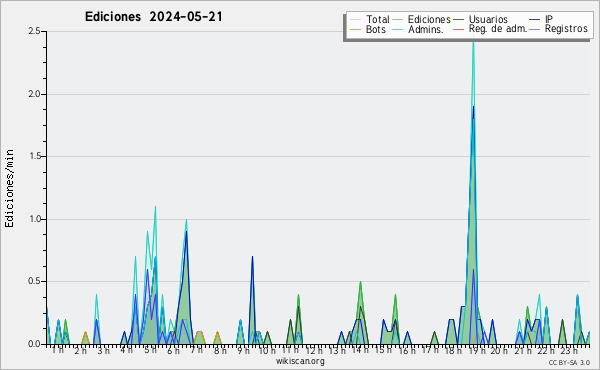The image size is (600, 370).
Task: Click the '2.5' y-axis value
Action: click(34, 31)
